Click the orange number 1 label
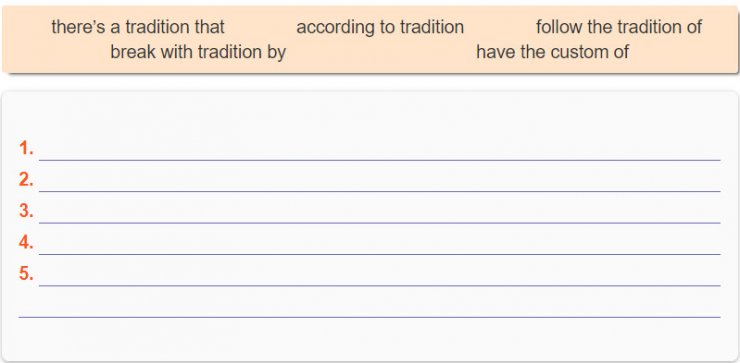This screenshot has width=740, height=363. tap(26, 149)
